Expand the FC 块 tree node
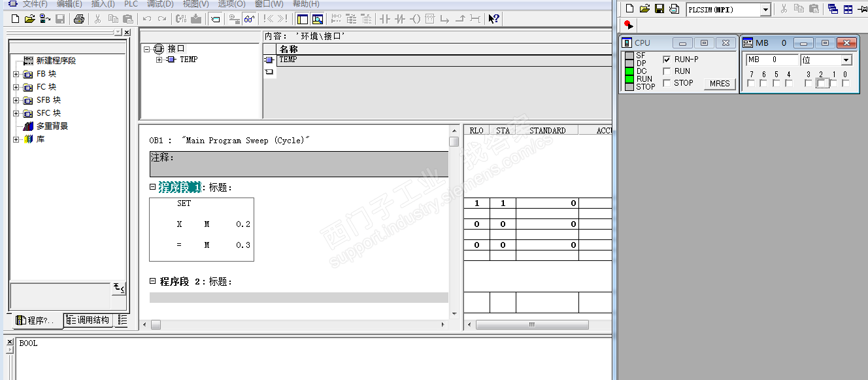The image size is (868, 380). 16,87
